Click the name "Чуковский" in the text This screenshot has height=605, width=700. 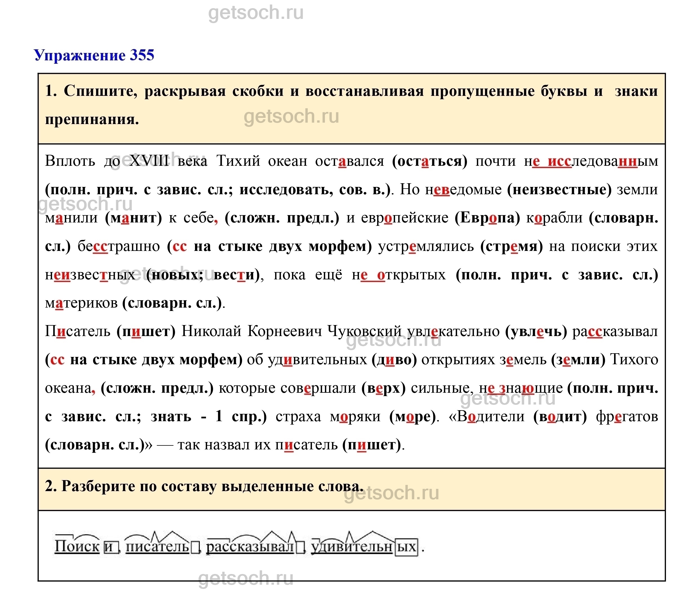coord(365,332)
